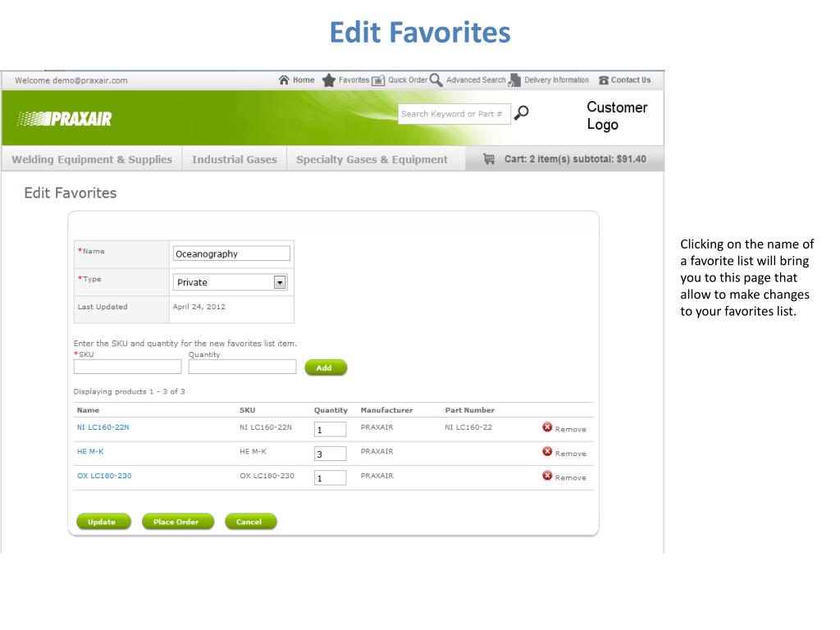
Task: Click the Manufacturer column header
Action: coord(386,410)
